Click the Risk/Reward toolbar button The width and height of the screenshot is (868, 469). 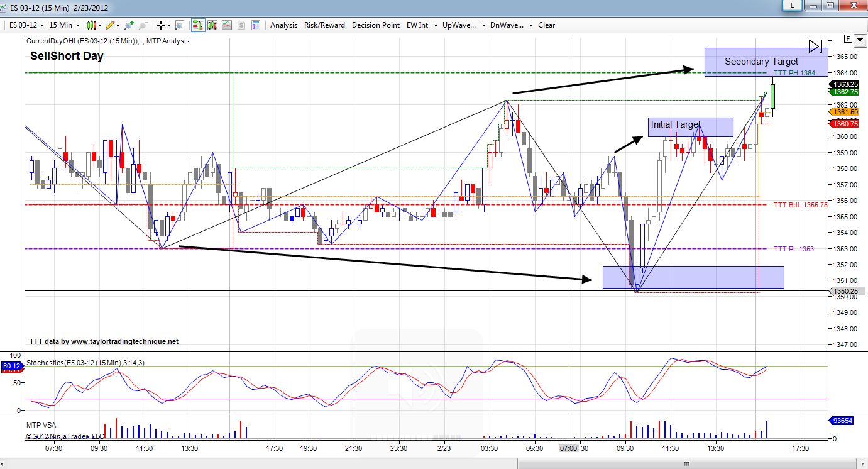click(x=324, y=25)
